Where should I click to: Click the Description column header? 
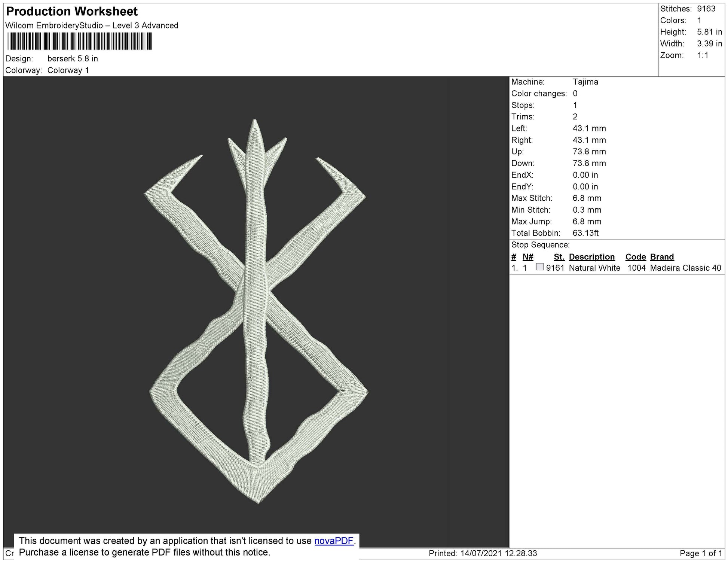[x=591, y=257]
